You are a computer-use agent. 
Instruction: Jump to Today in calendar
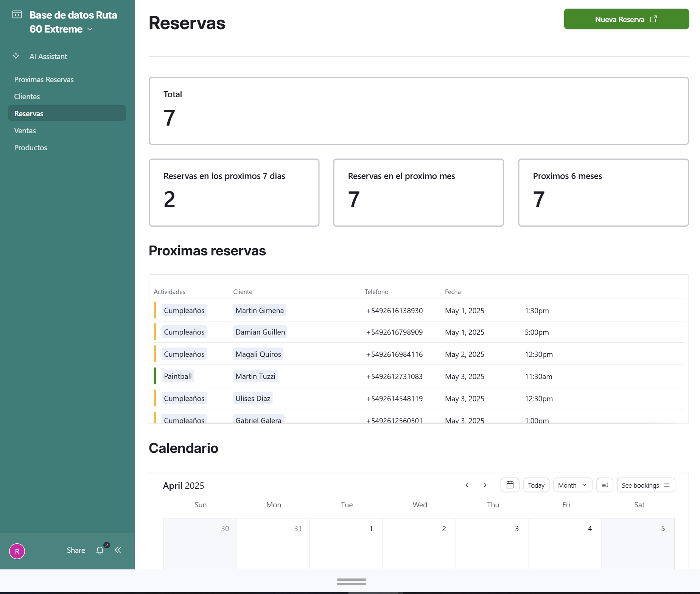[536, 485]
